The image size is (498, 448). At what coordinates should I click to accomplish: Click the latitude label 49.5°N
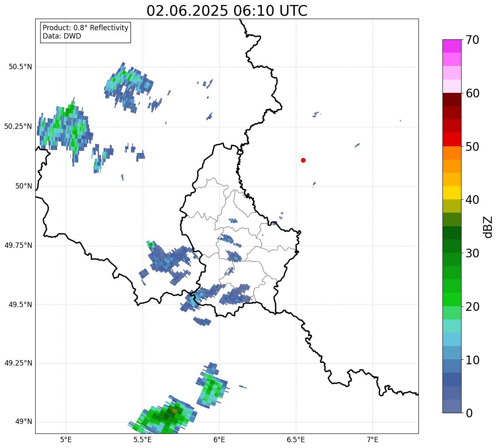(x=20, y=305)
